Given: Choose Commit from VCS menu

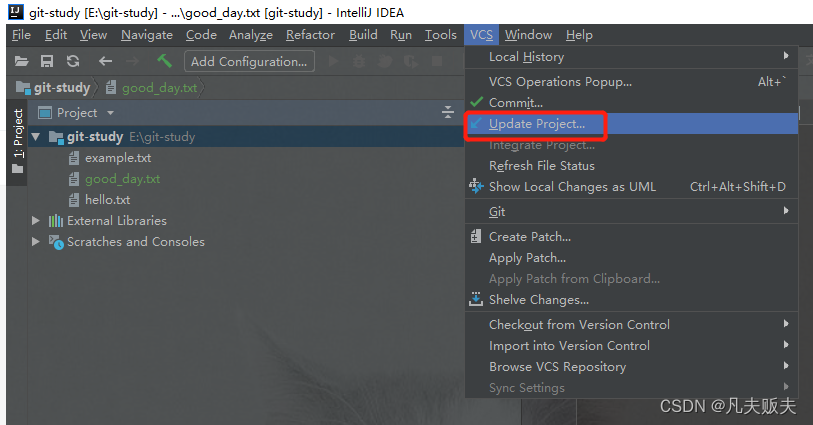Looking at the screenshot, I should pos(631,103).
